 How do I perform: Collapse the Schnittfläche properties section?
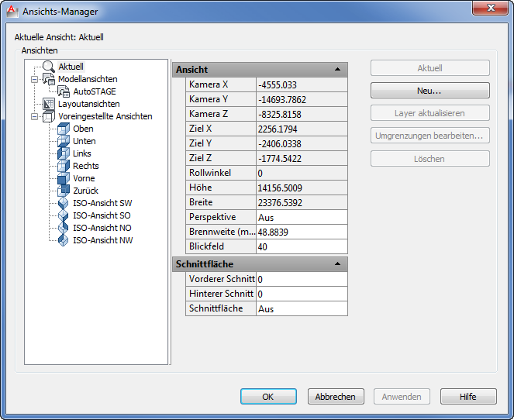coord(337,264)
